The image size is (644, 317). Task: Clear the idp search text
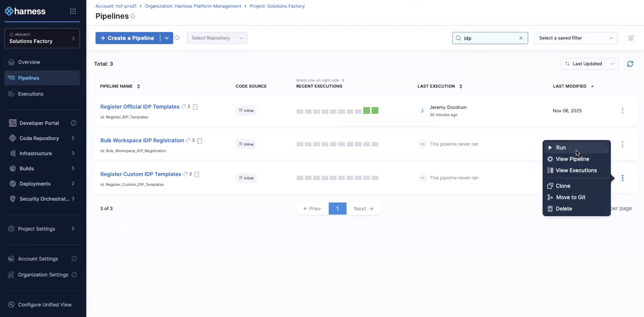coord(521,38)
